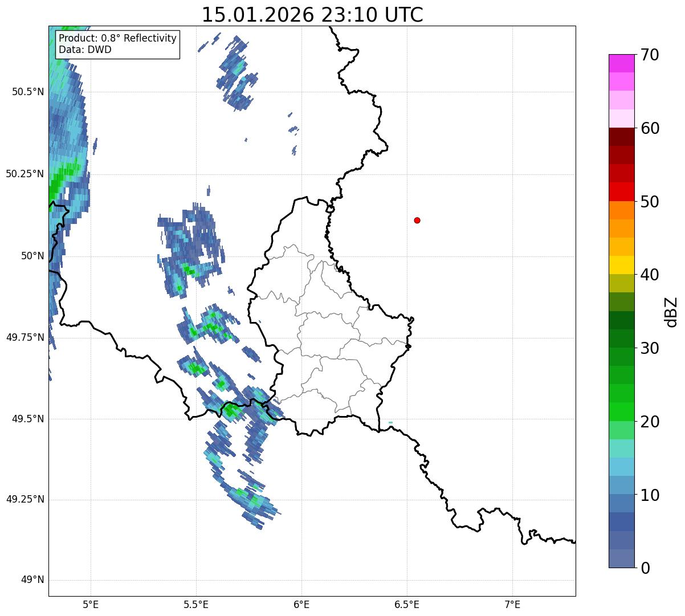Click the colorbar label '0'
685x616 pixels.
point(645,568)
